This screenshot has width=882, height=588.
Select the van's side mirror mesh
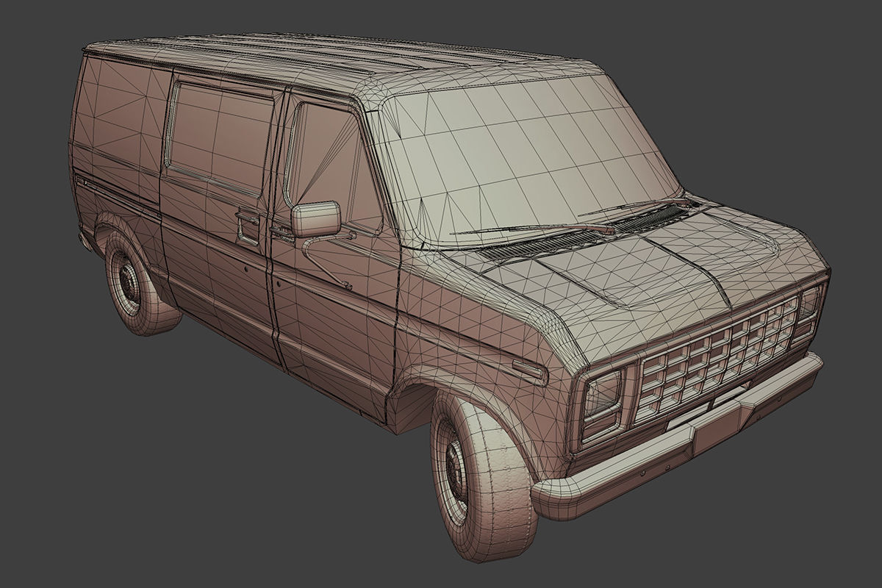316,219
